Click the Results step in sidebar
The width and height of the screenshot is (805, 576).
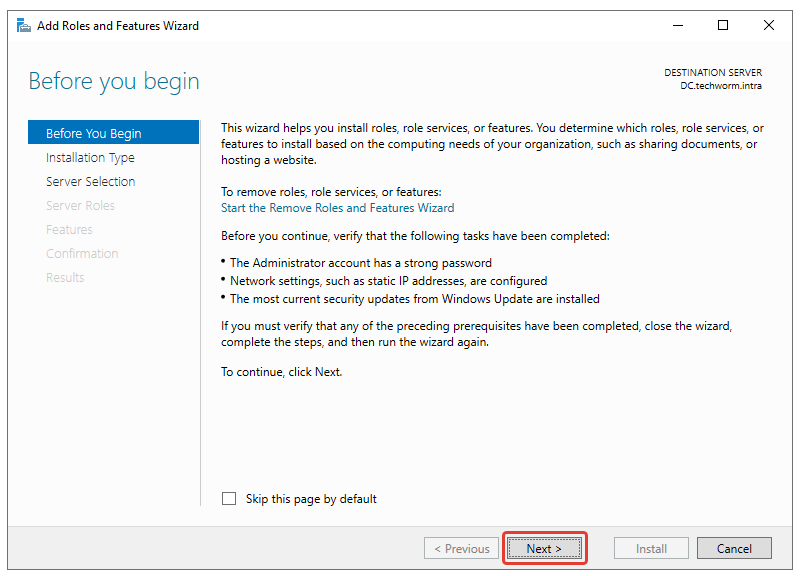(65, 278)
